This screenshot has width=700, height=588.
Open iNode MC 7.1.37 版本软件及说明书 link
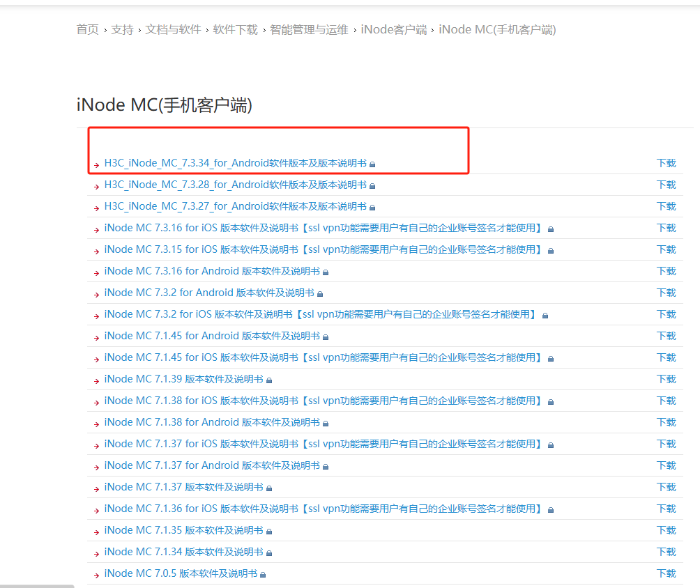click(184, 487)
